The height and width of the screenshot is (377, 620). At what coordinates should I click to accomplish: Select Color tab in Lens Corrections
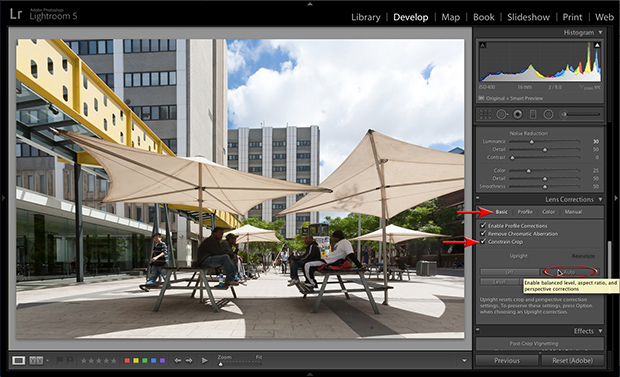pyautogui.click(x=548, y=212)
